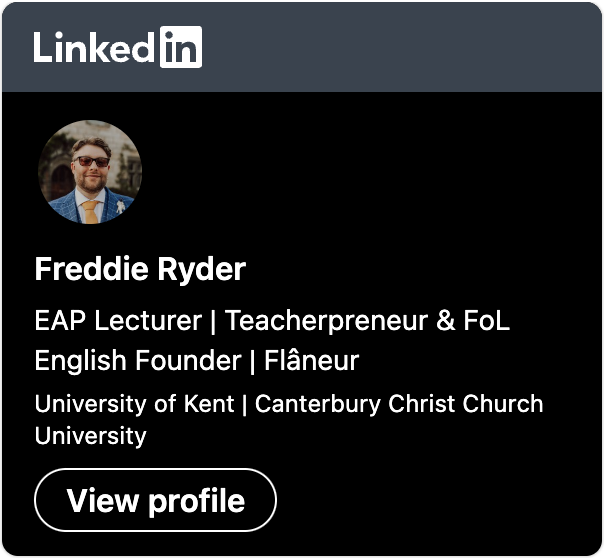Click the lone 'University' word on last line
The height and width of the screenshot is (558, 604).
(91, 436)
